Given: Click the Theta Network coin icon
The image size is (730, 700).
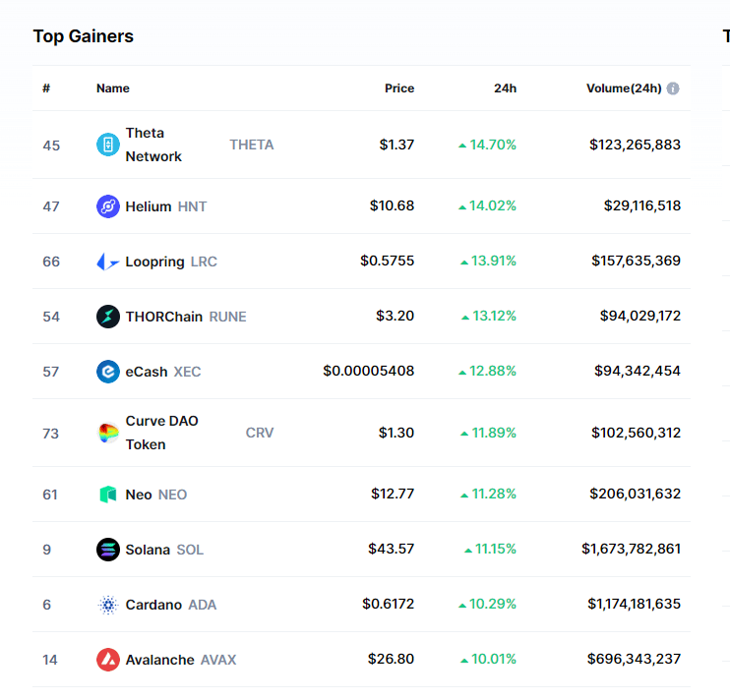Looking at the screenshot, I should tap(108, 145).
